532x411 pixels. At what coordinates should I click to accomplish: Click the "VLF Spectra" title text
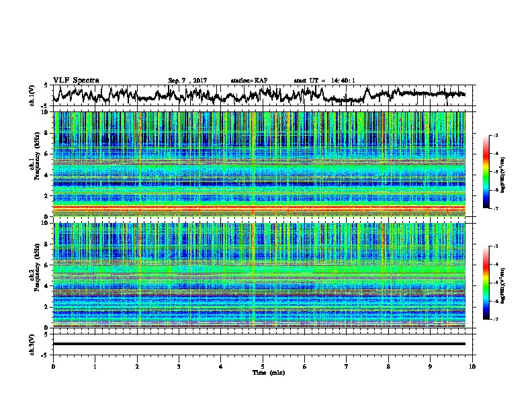tap(76, 81)
